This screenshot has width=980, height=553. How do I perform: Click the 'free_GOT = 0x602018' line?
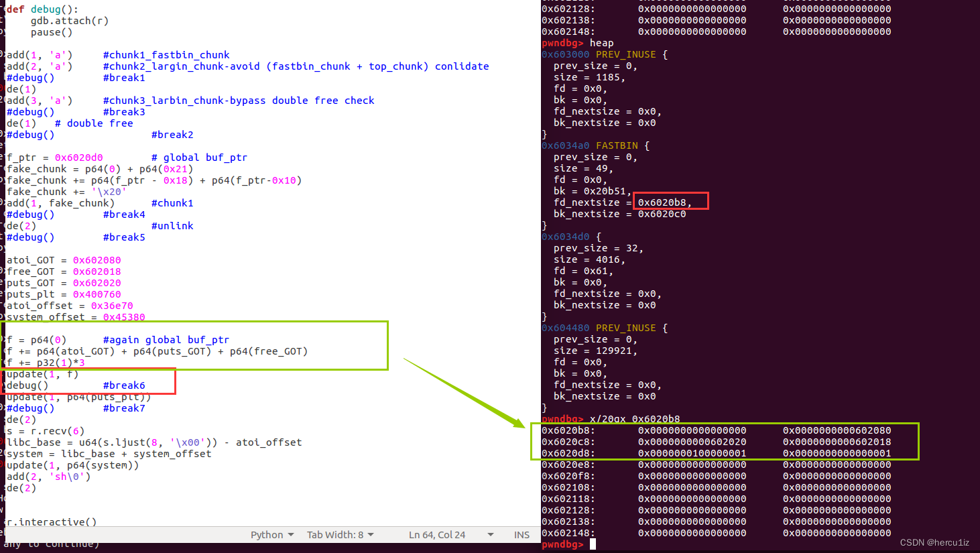[64, 271]
